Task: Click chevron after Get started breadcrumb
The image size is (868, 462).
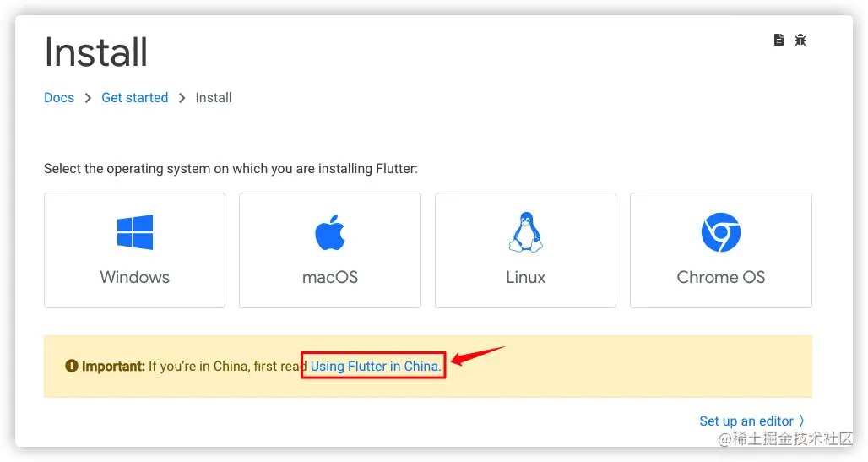Action: (x=182, y=98)
